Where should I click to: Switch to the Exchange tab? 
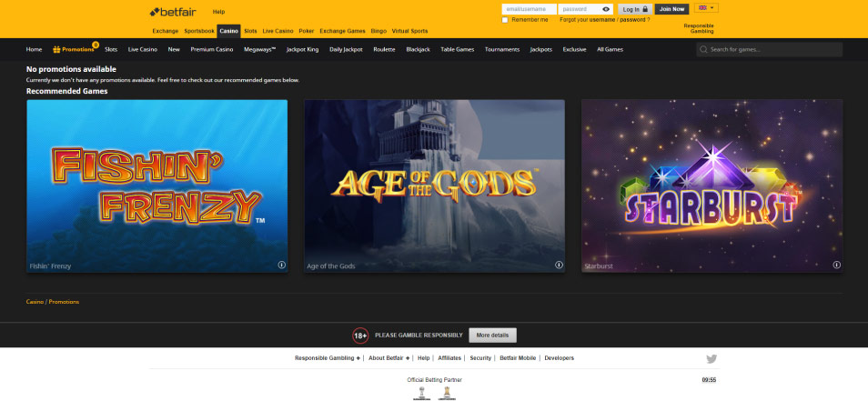pyautogui.click(x=166, y=31)
